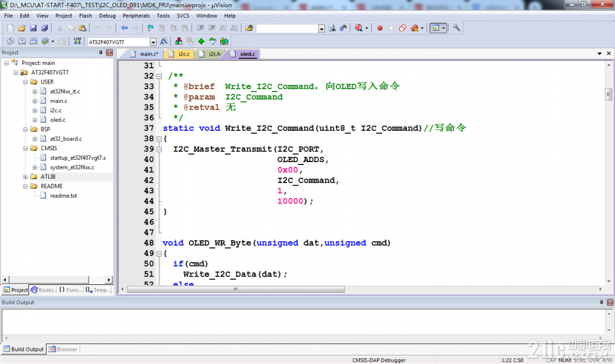Click the Save All icon
Screen dimensions: 615x364
tap(44, 28)
